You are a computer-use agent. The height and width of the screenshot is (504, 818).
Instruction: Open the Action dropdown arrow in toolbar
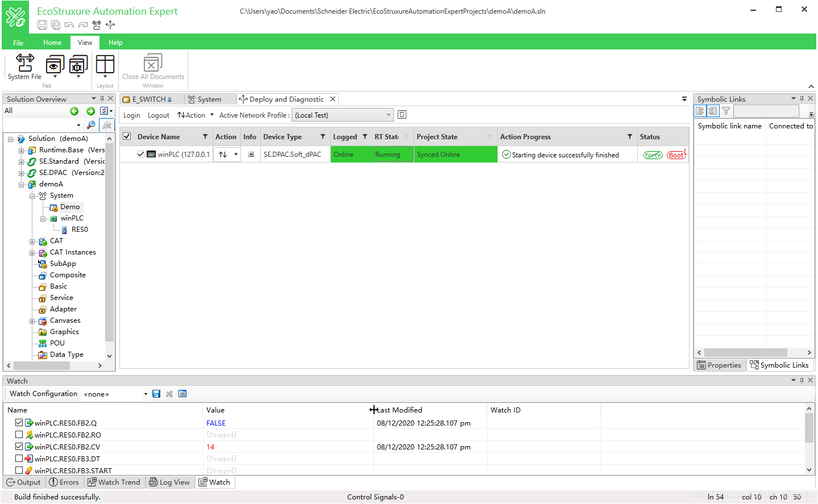coord(212,115)
